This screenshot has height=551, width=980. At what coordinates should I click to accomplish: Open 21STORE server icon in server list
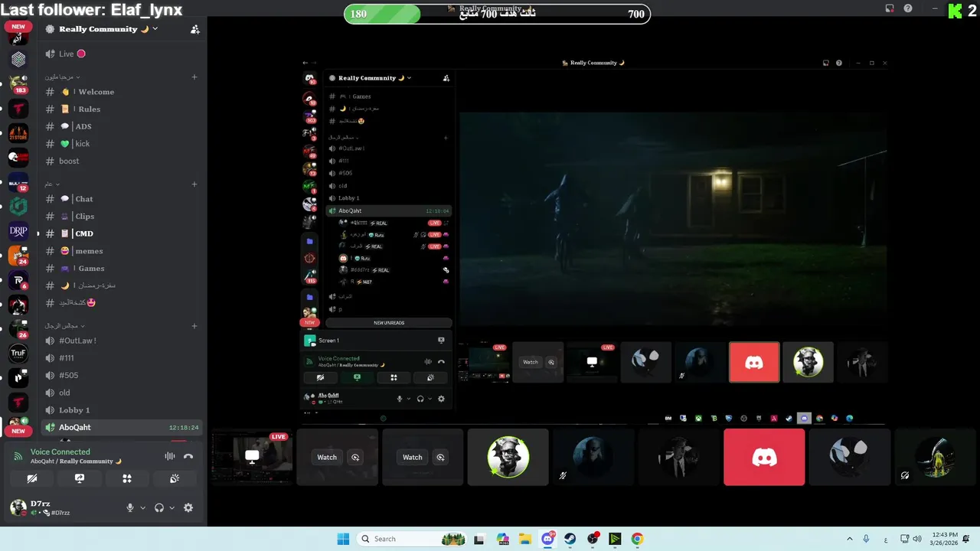(18, 133)
